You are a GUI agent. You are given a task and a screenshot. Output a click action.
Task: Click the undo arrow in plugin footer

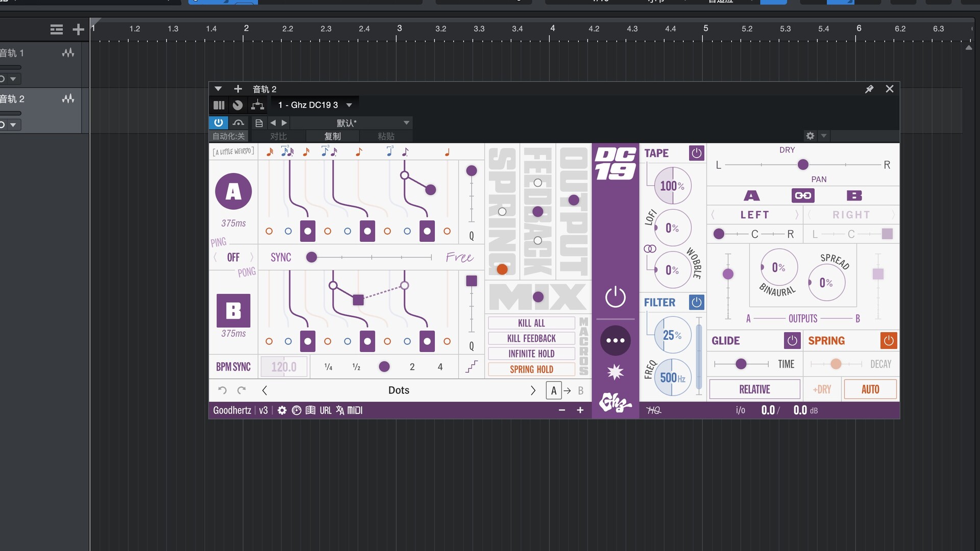pos(222,390)
